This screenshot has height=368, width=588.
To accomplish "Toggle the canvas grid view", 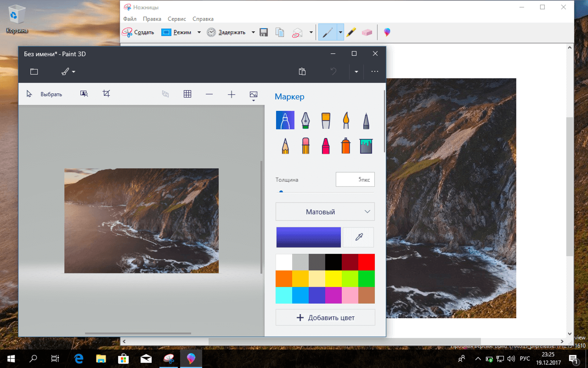I will point(187,94).
